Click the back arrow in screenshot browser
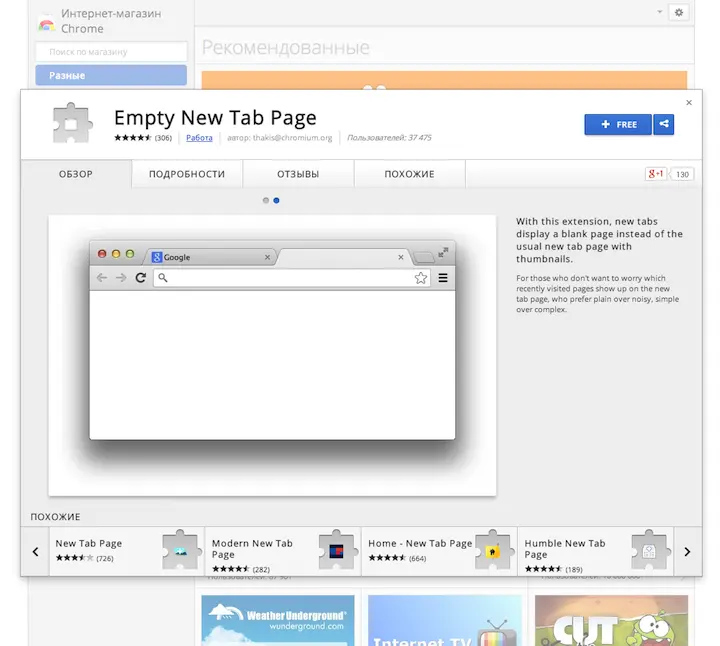The height and width of the screenshot is (646, 720). (102, 277)
